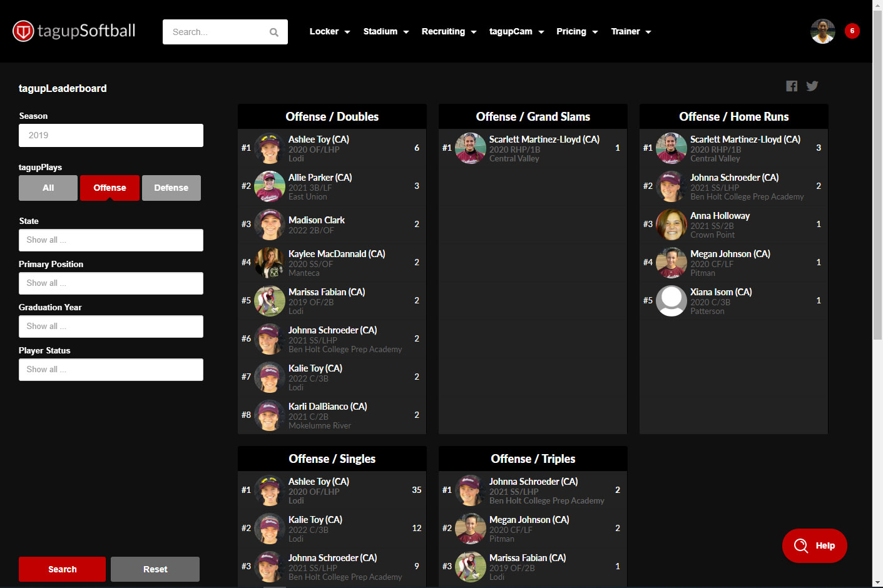Open the Help chat widget
The image size is (883, 588).
[x=814, y=545]
